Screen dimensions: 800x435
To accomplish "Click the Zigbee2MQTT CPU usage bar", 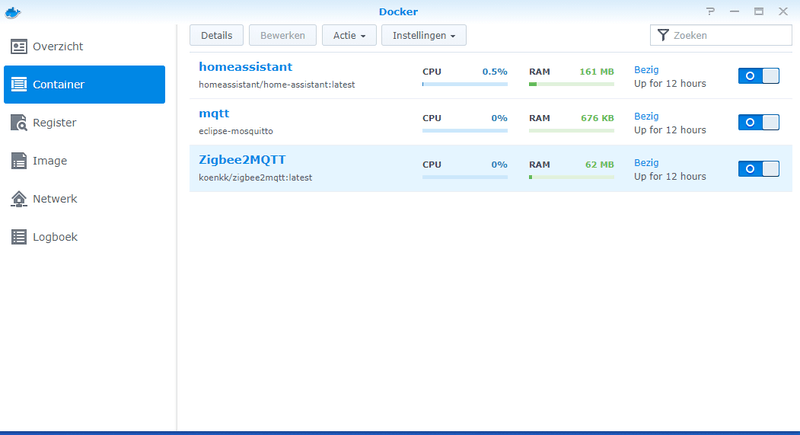I will click(x=465, y=177).
